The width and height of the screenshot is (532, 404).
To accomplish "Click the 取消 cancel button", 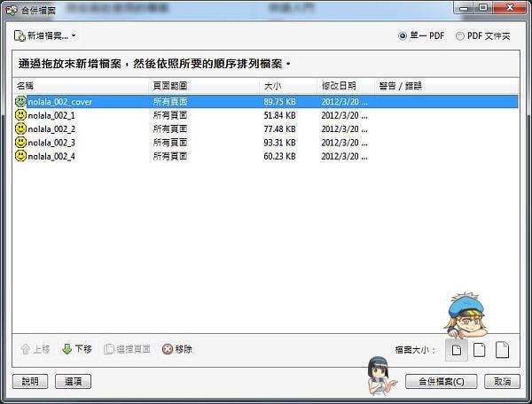I will click(502, 382).
